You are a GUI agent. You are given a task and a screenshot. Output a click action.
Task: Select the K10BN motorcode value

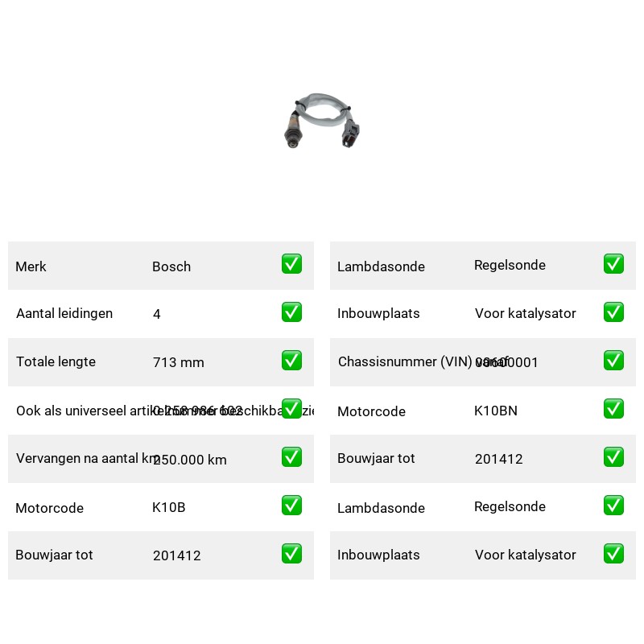click(496, 411)
